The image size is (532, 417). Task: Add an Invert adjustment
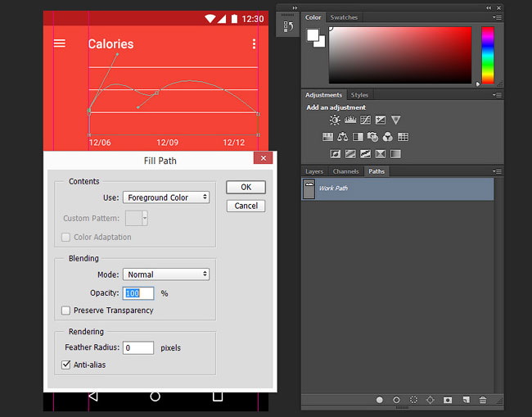tap(336, 154)
